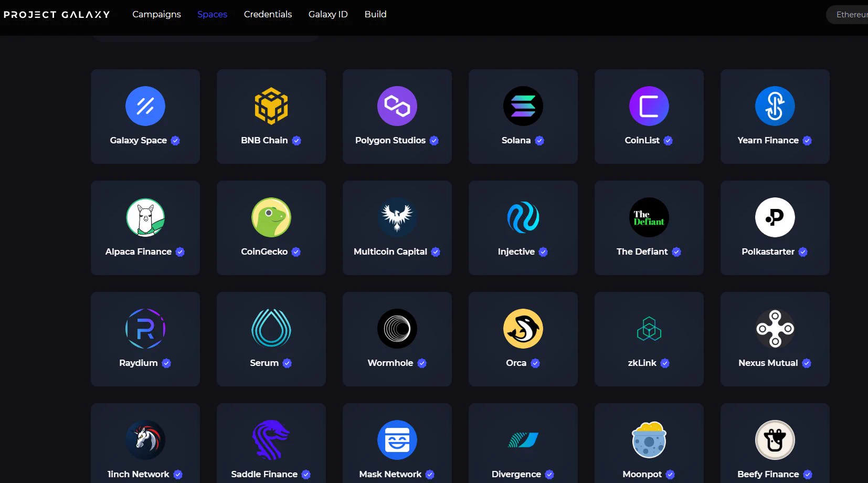
Task: Click the verified badge beside Raydium
Action: (x=166, y=363)
